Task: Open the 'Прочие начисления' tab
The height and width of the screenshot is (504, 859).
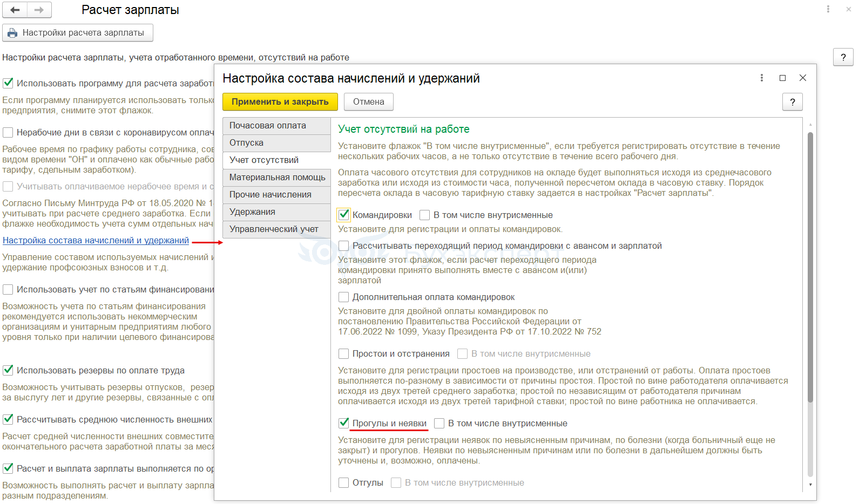Action: point(276,195)
